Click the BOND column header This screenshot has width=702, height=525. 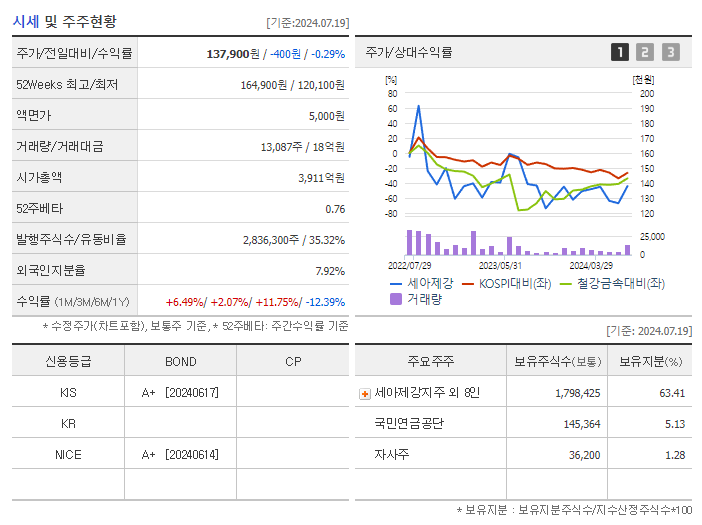[x=180, y=362]
